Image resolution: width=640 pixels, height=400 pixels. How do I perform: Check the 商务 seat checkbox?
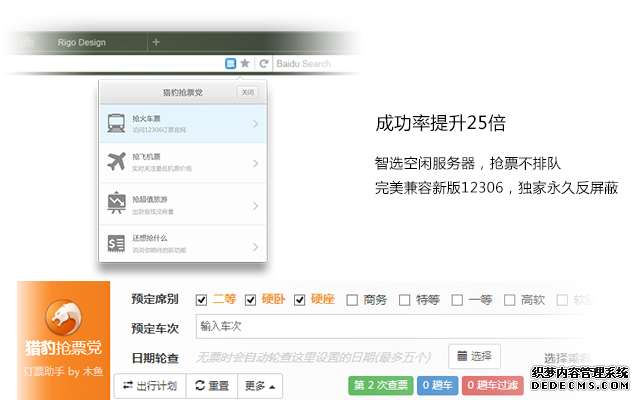point(352,300)
